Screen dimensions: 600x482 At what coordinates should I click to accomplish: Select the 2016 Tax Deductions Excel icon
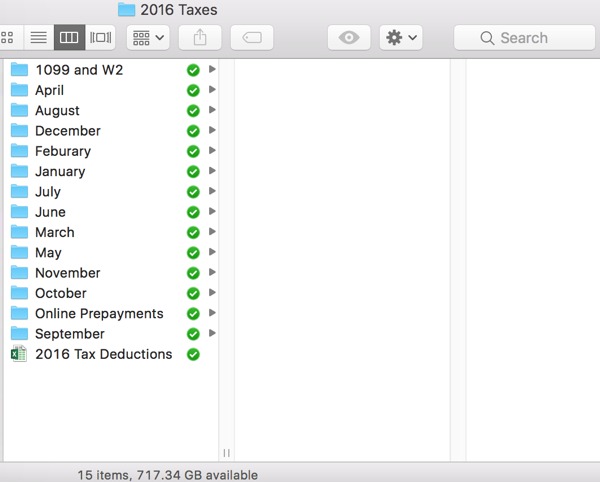click(19, 354)
